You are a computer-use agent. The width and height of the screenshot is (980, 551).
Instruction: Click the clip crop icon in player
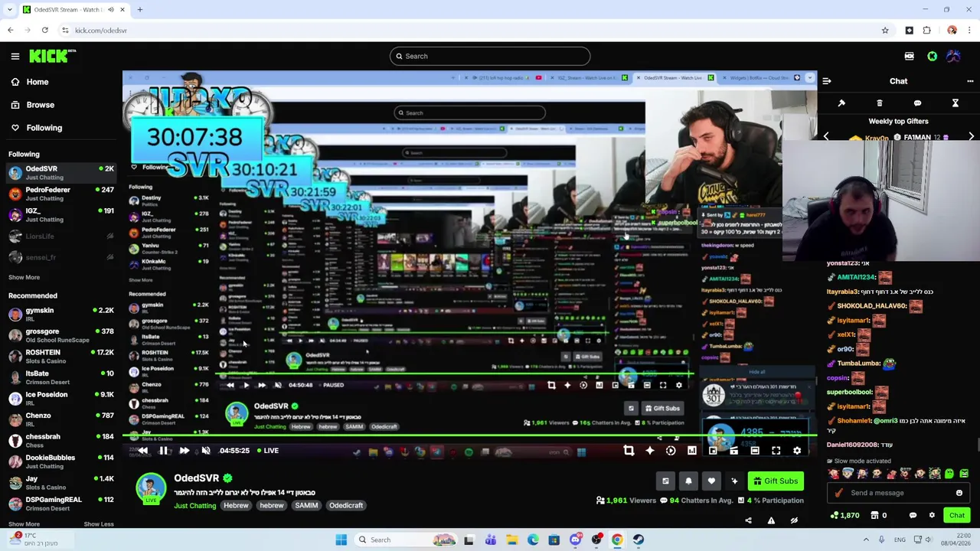(x=629, y=451)
